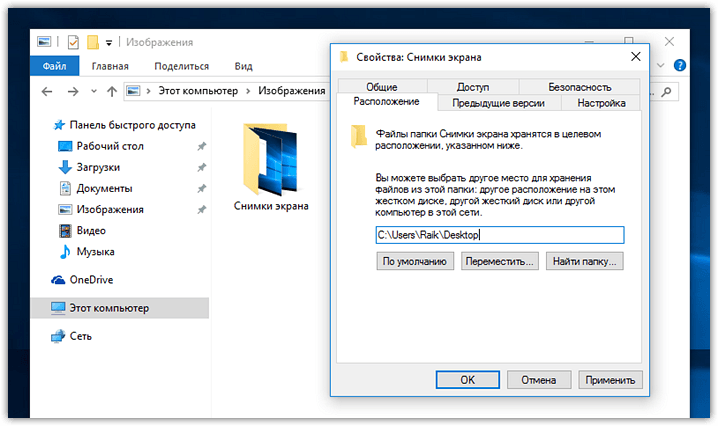Viewport: 718px width, 426px height.
Task: Switch to the Доступ tab
Action: tap(473, 87)
